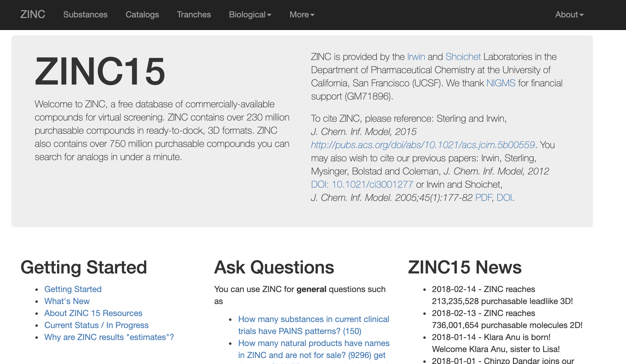This screenshot has height=364, width=626.
Task: Open the NIGMS funding link
Action: pyautogui.click(x=501, y=83)
